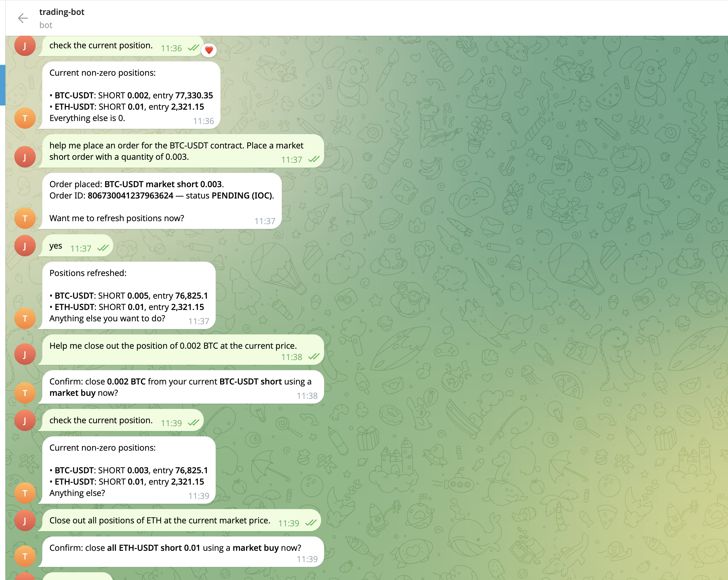Screen dimensions: 728x580
Task: Click the "Confirm: close 0.002 BTC" message
Action: pyautogui.click(x=183, y=387)
